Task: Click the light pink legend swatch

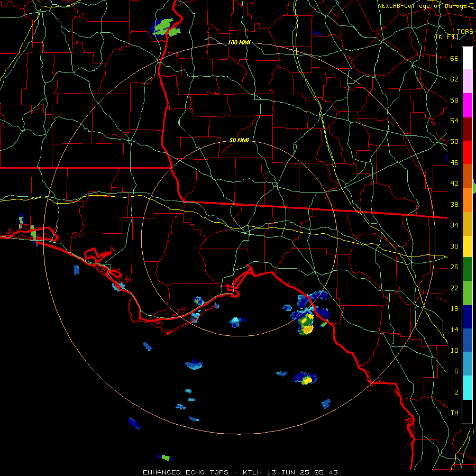Action: [467, 81]
